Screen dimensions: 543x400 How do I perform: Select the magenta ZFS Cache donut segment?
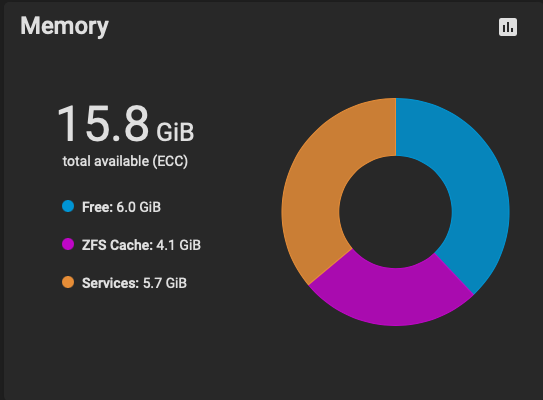click(391, 296)
